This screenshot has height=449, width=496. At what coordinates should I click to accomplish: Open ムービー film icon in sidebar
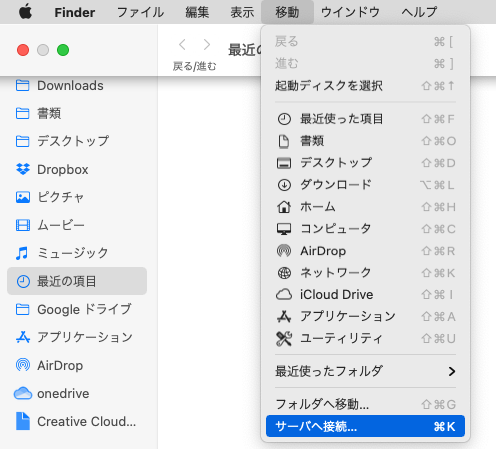[23, 225]
